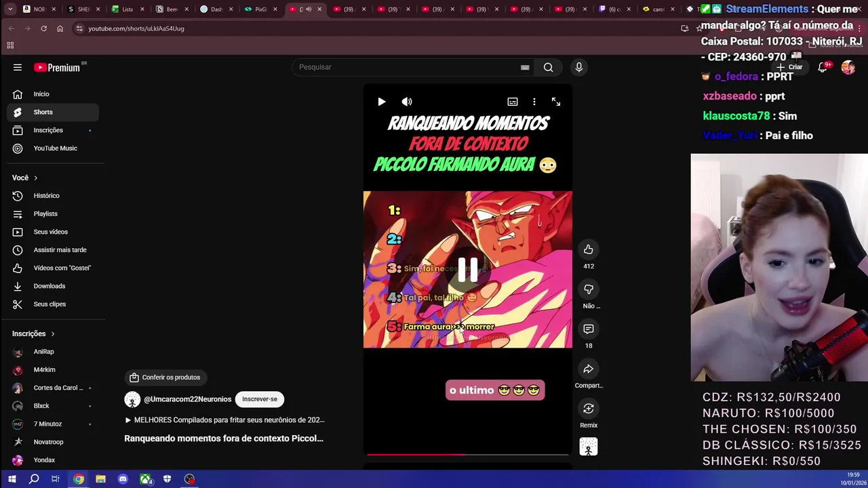Click the Inscrever-se subscribe button
This screenshot has height=488, width=868.
click(x=260, y=399)
